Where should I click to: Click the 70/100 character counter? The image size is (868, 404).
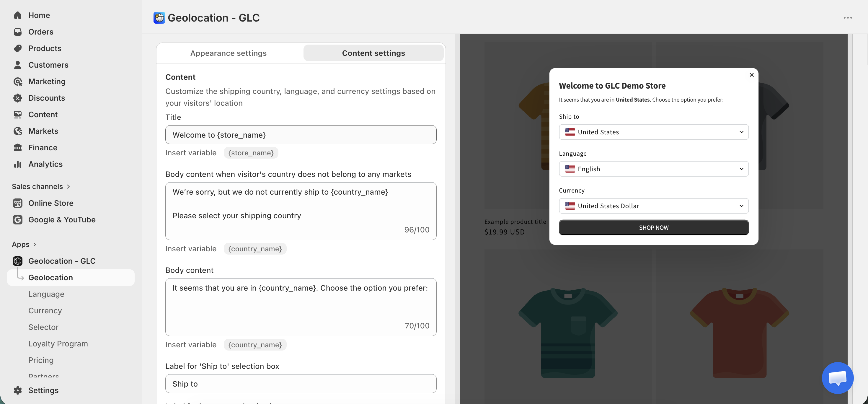click(x=417, y=325)
